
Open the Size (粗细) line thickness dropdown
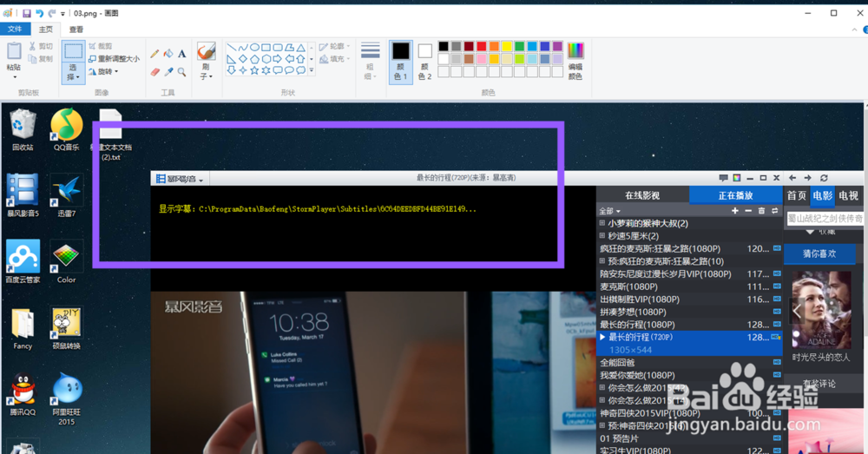tap(370, 62)
